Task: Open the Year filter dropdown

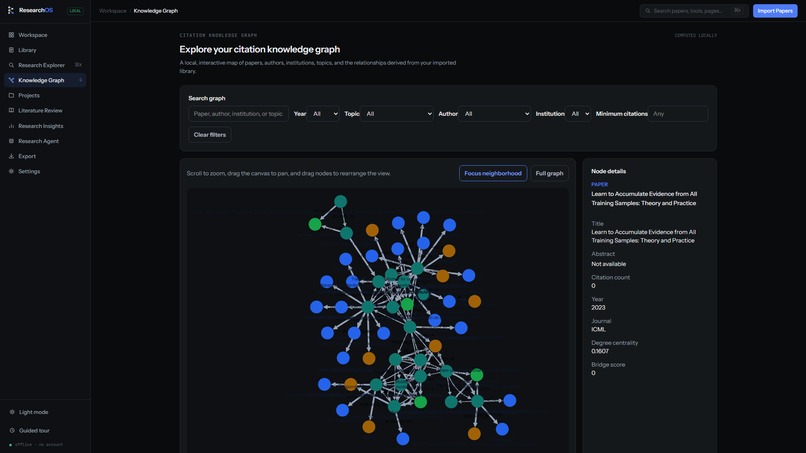Action: click(323, 114)
